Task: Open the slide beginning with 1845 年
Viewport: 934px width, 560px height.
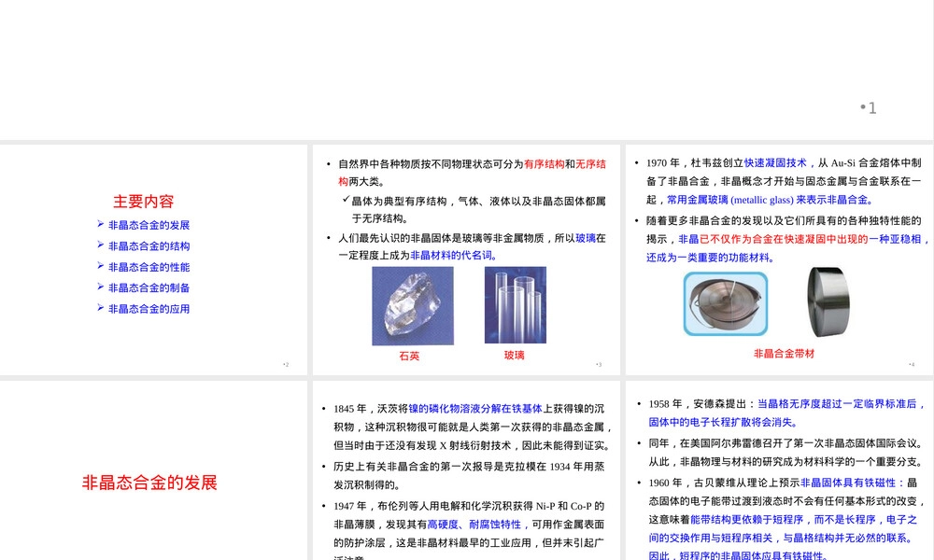Action: tap(466, 470)
